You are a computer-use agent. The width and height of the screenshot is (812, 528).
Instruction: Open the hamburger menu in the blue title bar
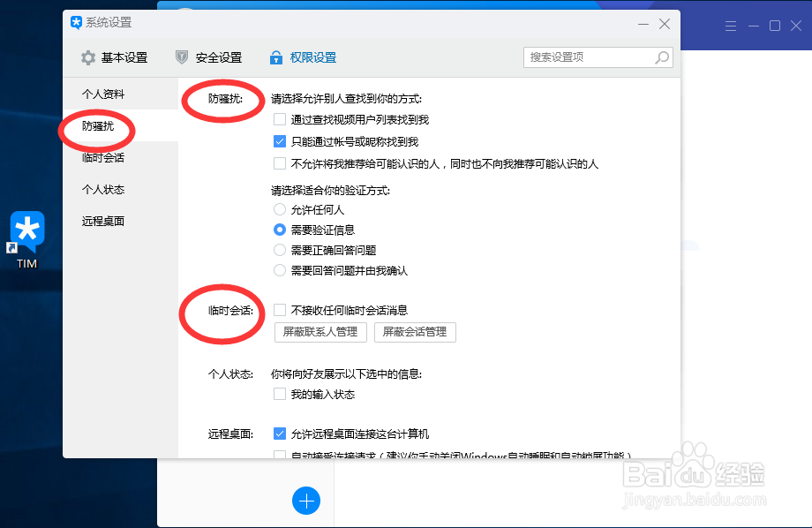[731, 25]
